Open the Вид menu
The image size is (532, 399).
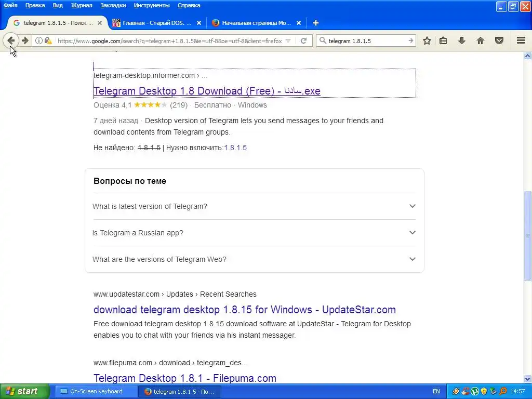tap(58, 5)
